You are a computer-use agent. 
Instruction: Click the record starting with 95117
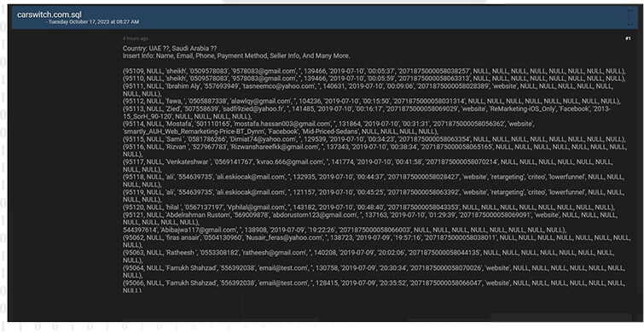[x=368, y=166]
